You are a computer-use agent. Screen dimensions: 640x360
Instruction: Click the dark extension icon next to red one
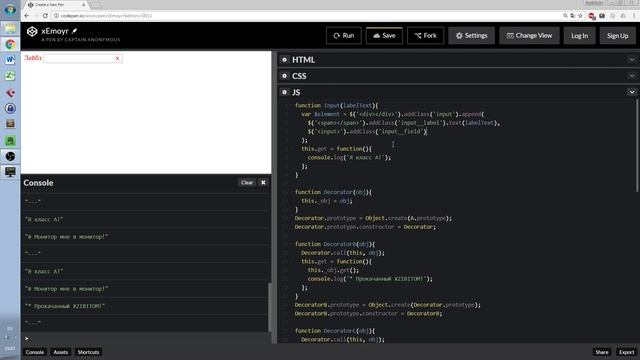[602, 16]
